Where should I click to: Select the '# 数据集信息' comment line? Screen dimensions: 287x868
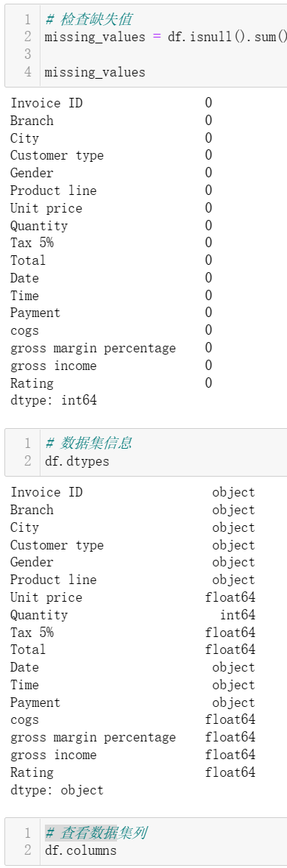click(88, 444)
